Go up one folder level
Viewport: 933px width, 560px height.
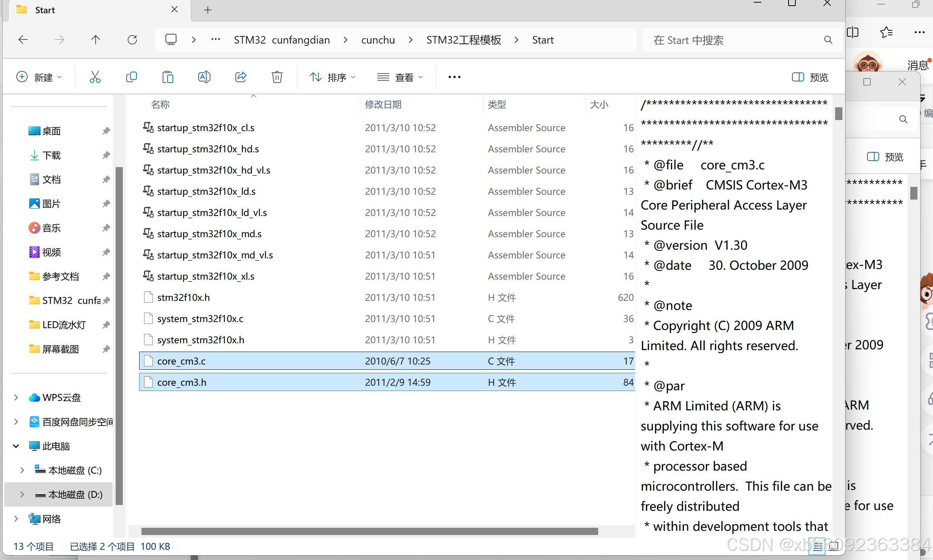96,40
